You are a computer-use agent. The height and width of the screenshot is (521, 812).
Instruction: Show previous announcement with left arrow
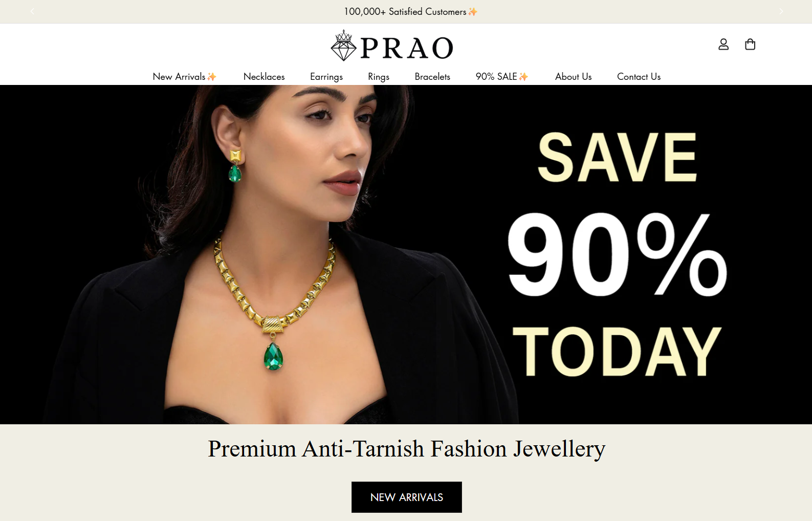(x=32, y=11)
